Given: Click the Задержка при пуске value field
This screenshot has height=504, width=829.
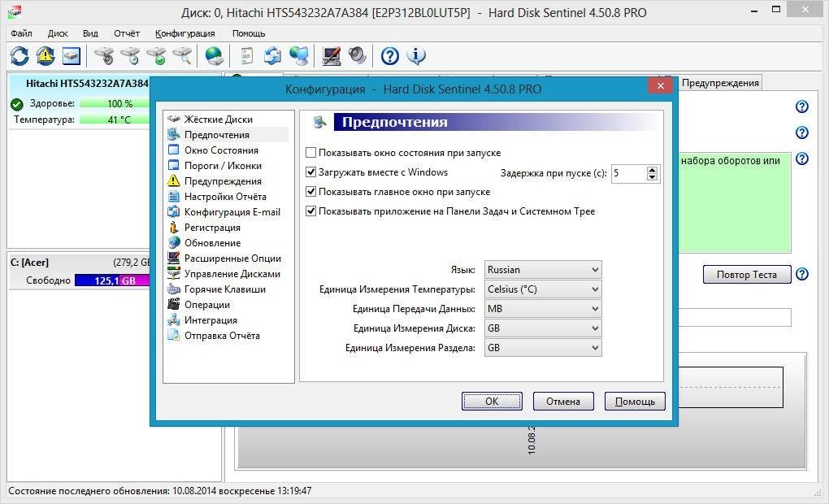Looking at the screenshot, I should 628,173.
